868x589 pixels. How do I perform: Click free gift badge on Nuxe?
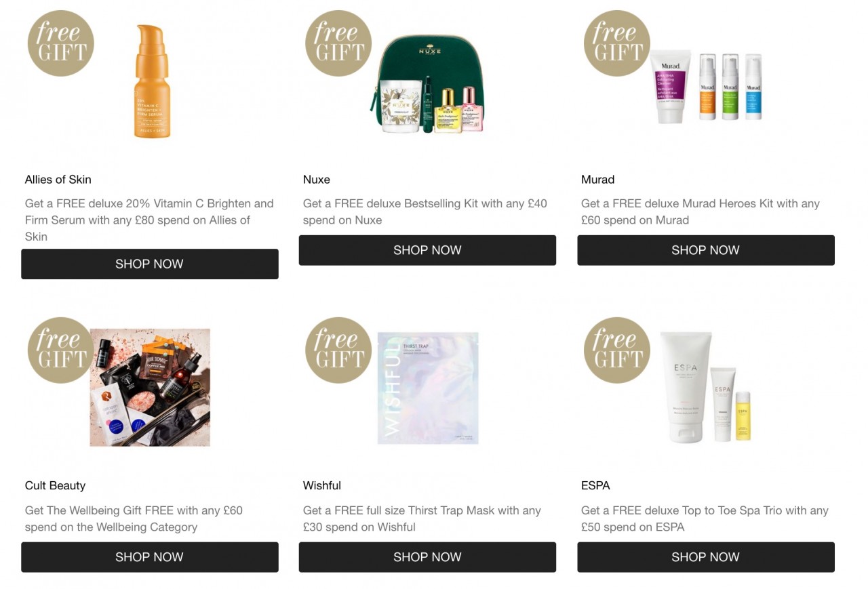(x=338, y=43)
